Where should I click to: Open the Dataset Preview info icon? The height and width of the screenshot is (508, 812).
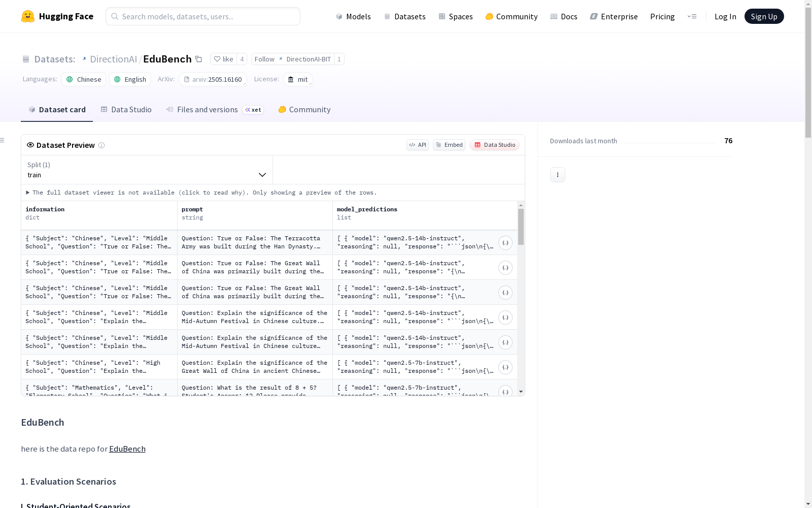(x=101, y=145)
